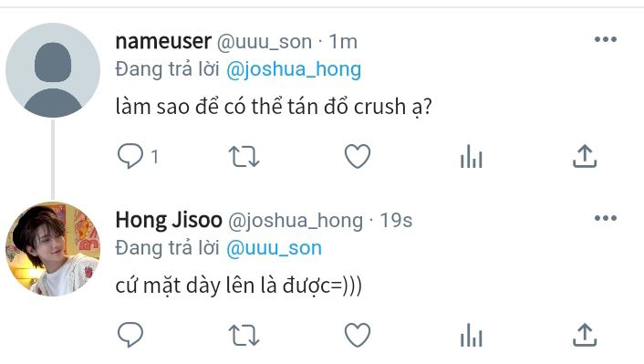Open more options on nameuser's tweet
This screenshot has height=364, width=644.
[x=606, y=39]
